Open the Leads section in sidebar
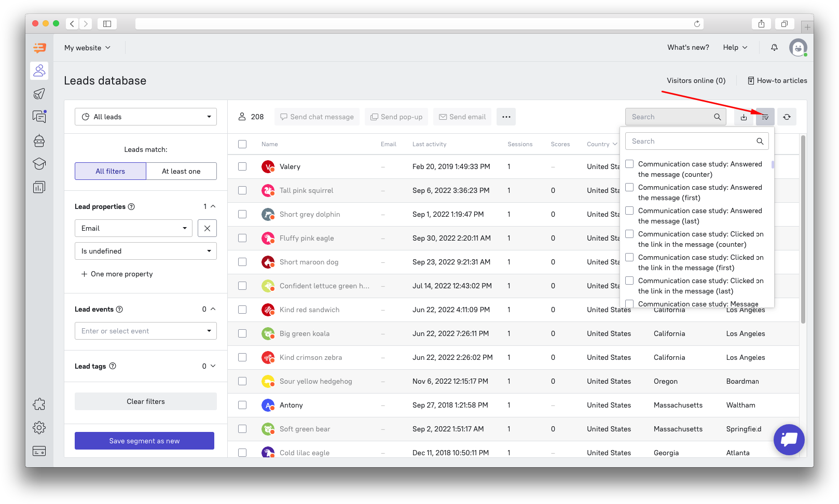The image size is (839, 504). click(39, 71)
